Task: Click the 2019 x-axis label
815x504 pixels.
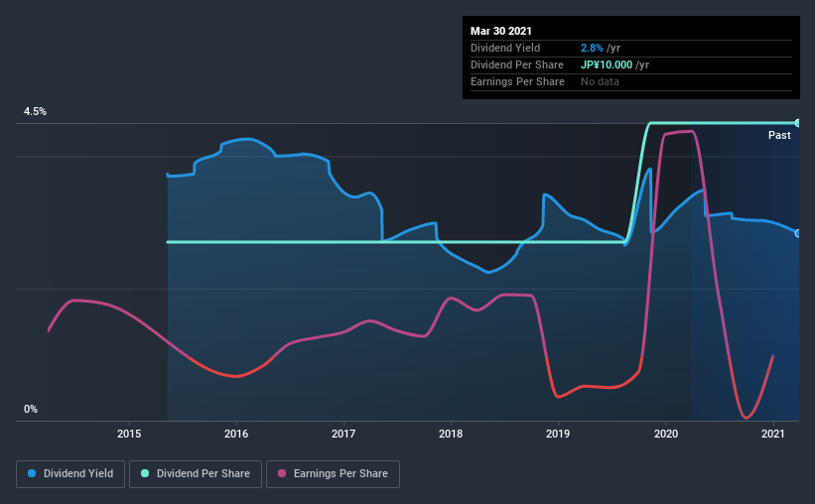Action: tap(558, 434)
